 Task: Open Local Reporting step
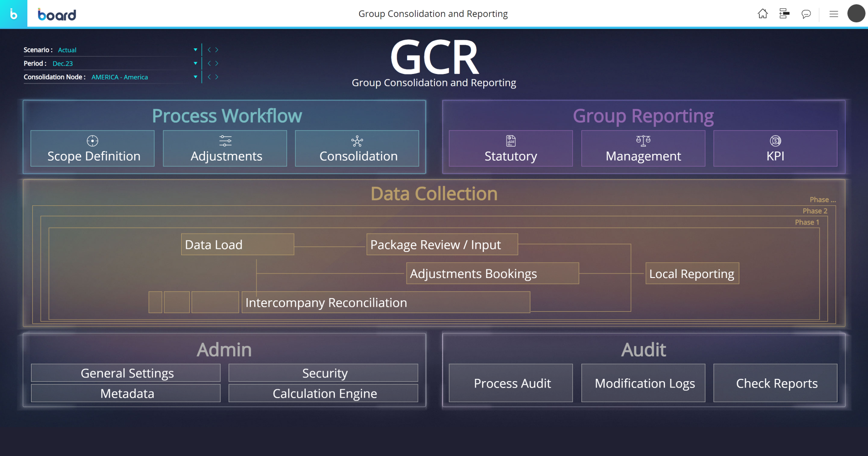[x=692, y=273]
